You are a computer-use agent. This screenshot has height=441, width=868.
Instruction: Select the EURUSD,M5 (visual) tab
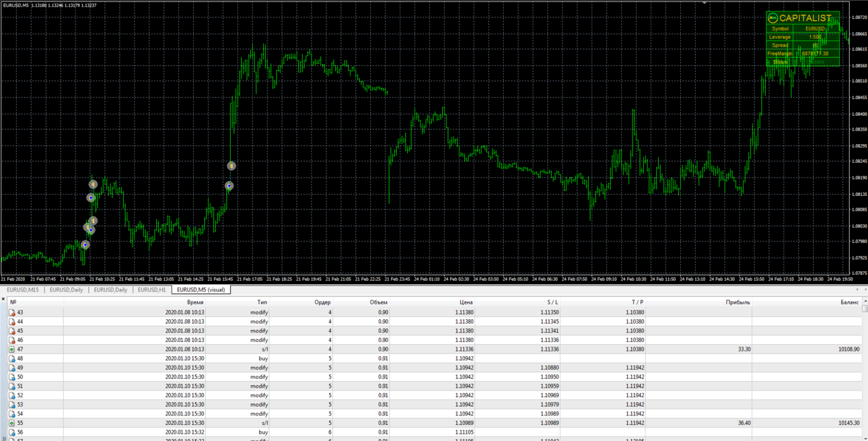click(201, 290)
